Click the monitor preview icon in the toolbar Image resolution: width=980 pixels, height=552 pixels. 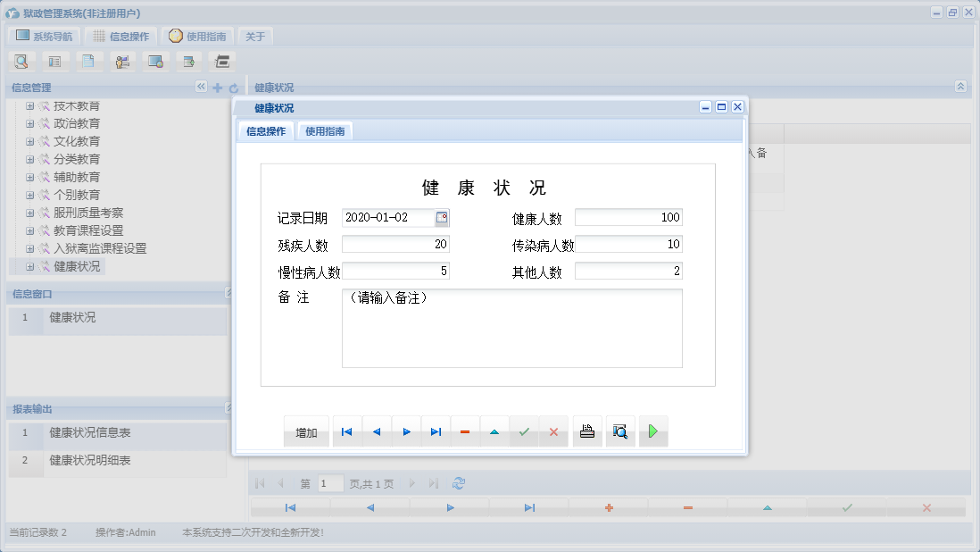pos(155,61)
